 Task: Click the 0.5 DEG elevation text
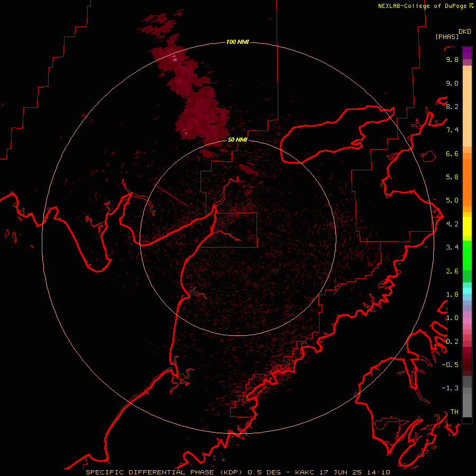(264, 472)
